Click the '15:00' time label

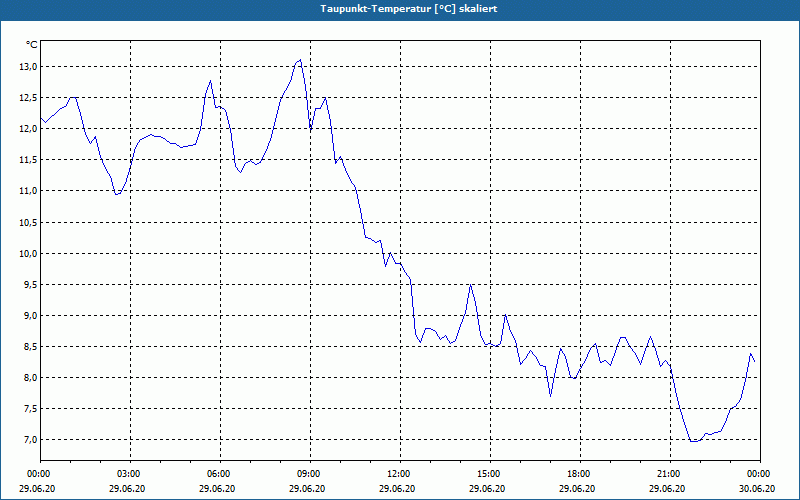[488, 474]
